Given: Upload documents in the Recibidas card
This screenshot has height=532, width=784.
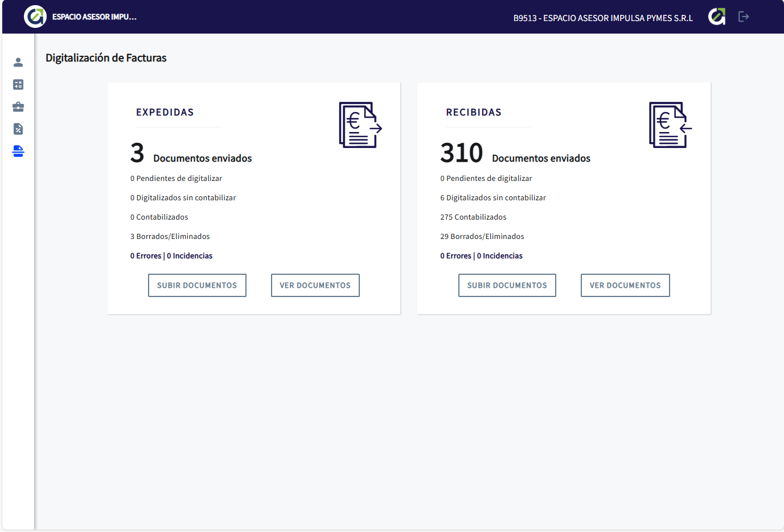Looking at the screenshot, I should click(507, 286).
